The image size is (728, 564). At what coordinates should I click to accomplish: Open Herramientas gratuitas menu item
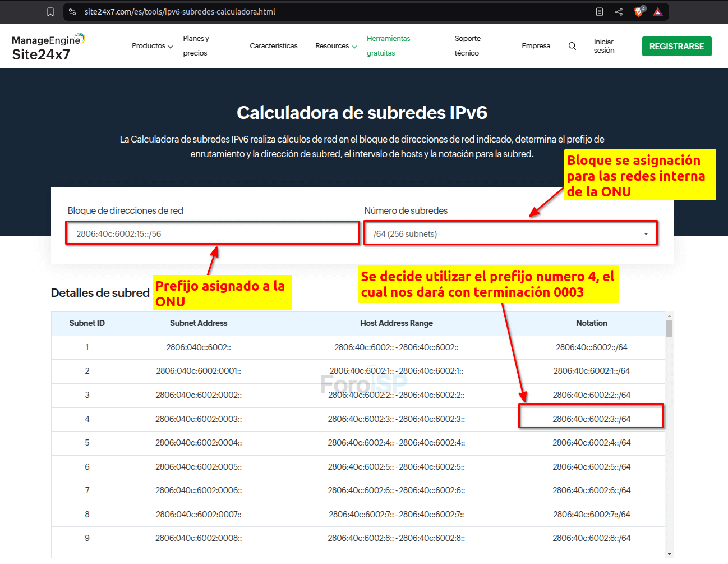(388, 46)
